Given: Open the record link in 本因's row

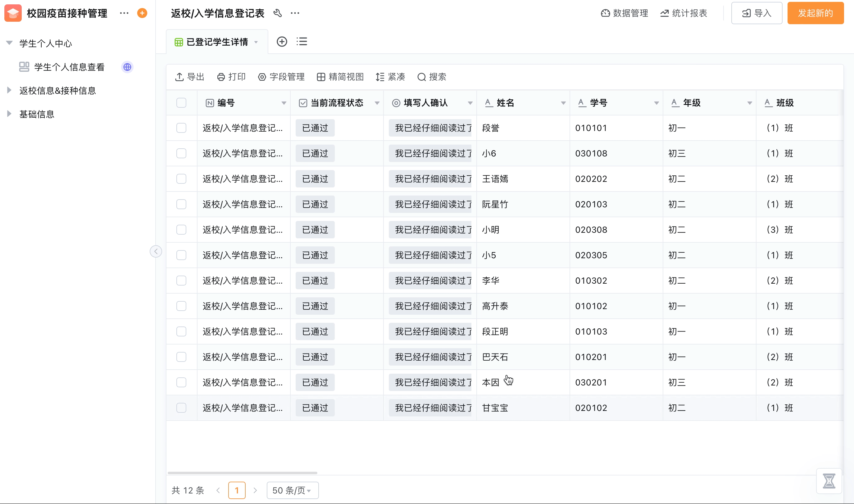Looking at the screenshot, I should [x=242, y=382].
